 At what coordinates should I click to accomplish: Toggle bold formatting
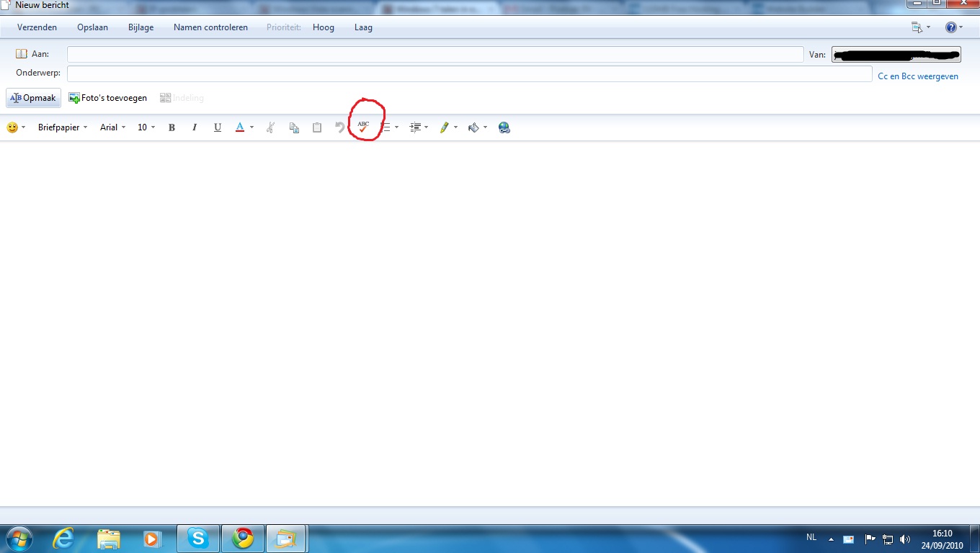(171, 127)
